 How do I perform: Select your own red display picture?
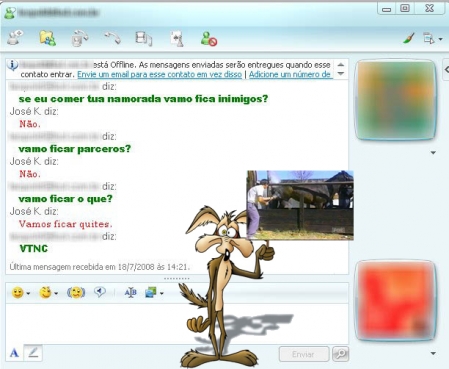pyautogui.click(x=396, y=301)
